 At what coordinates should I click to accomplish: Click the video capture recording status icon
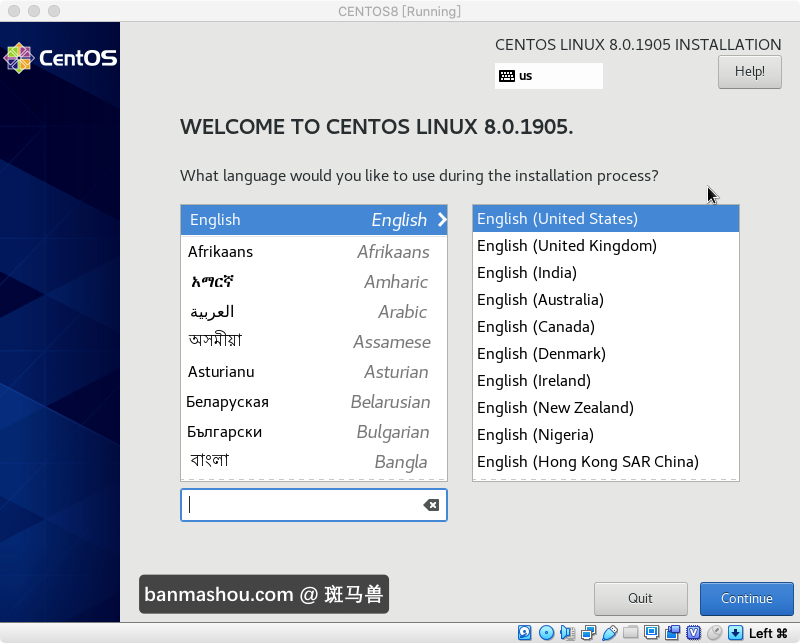pos(672,633)
